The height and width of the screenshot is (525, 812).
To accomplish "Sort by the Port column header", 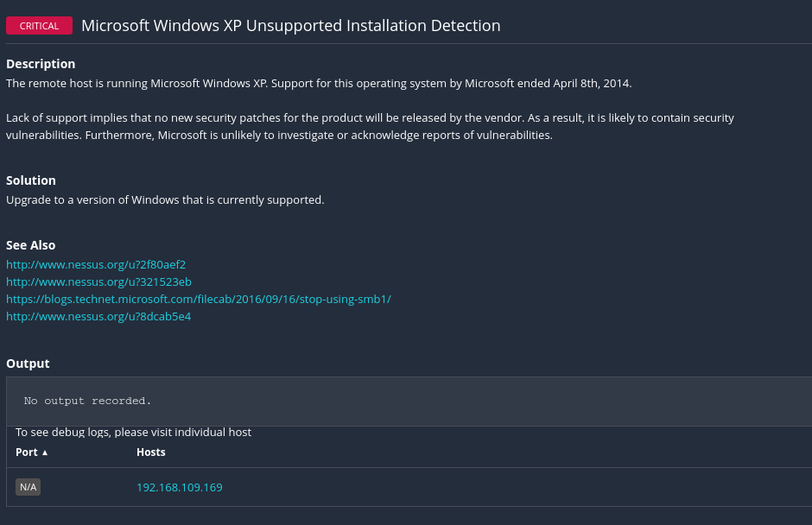I will 27,452.
